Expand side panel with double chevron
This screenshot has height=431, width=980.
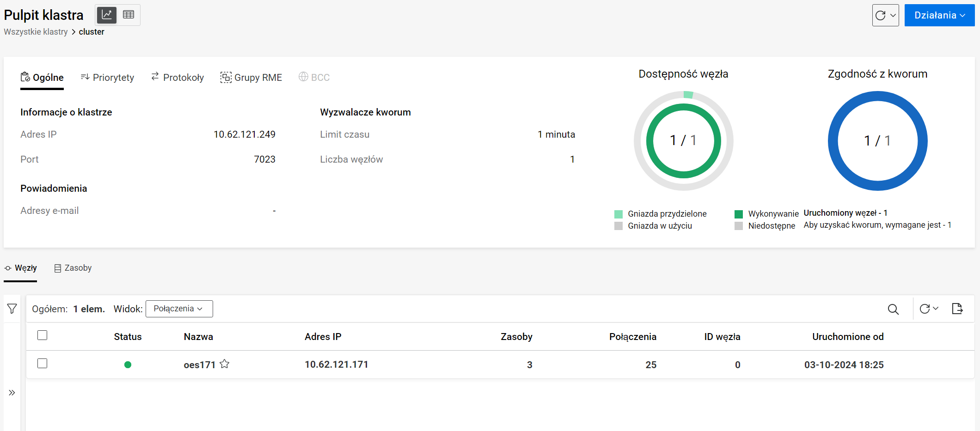click(12, 393)
